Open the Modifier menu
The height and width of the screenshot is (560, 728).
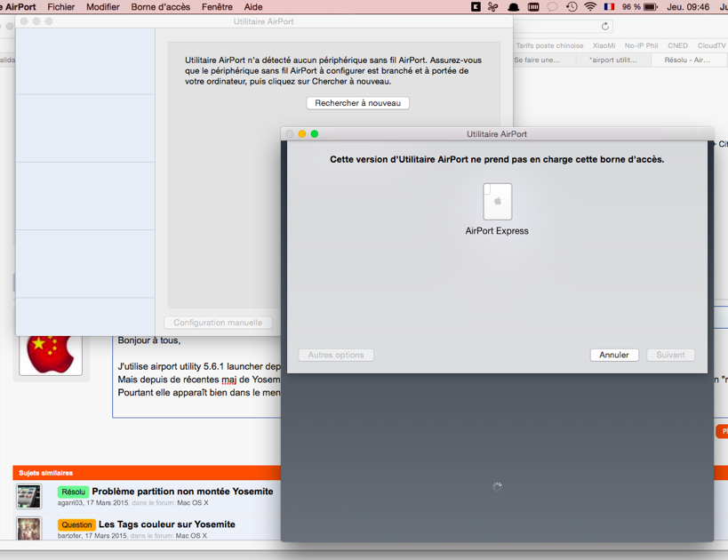pyautogui.click(x=102, y=7)
